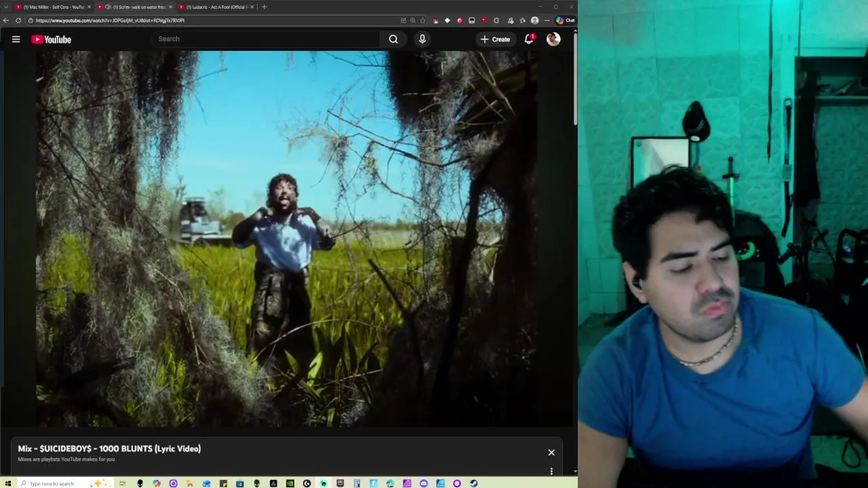Open browser zoom magnifier icon in address bar

tap(413, 20)
